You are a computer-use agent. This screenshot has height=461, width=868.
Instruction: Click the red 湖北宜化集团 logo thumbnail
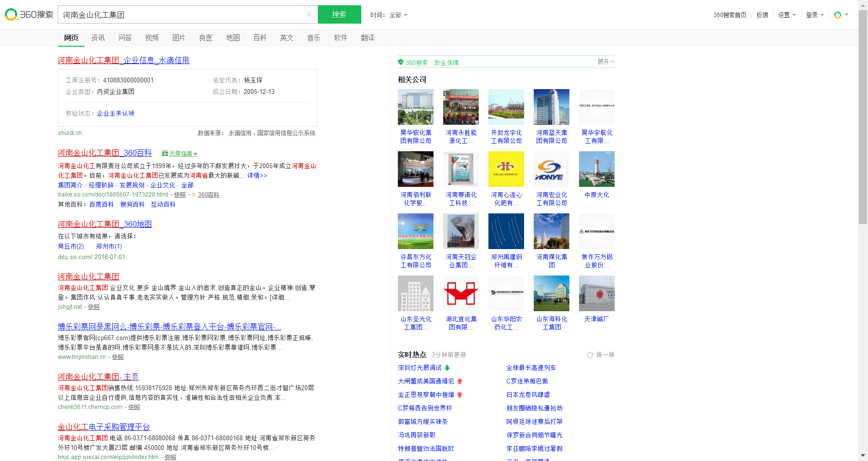[x=461, y=293]
